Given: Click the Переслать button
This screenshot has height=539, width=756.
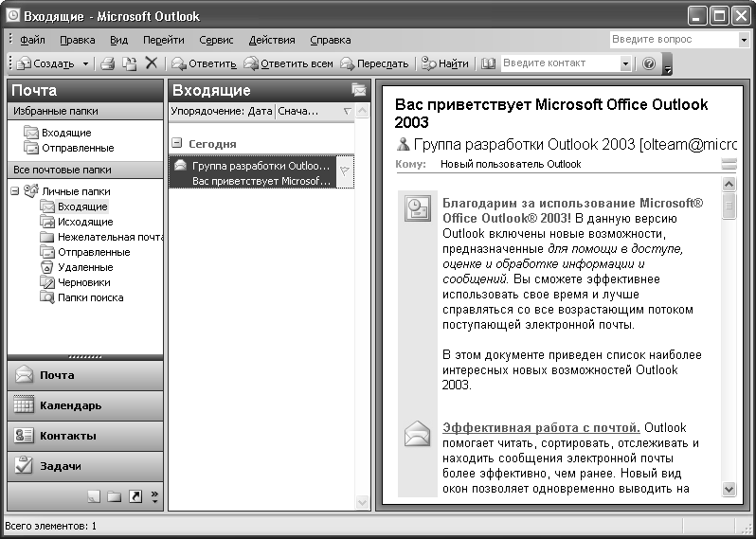Looking at the screenshot, I should (374, 63).
